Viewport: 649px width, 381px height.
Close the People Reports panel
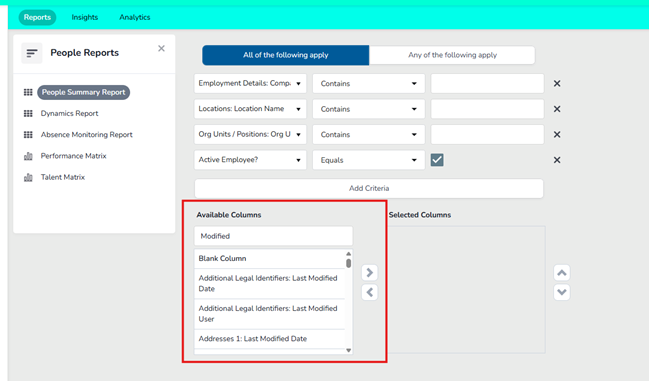(x=161, y=48)
